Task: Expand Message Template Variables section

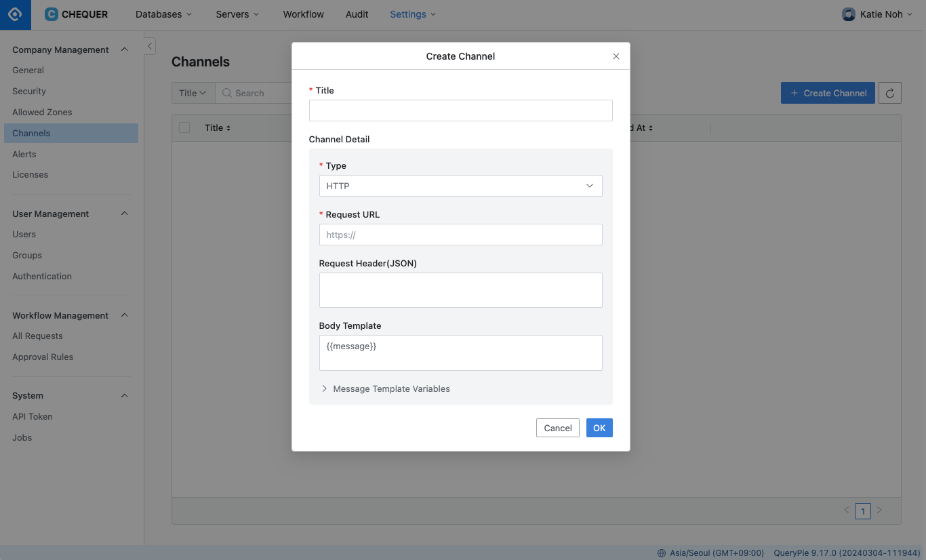Action: pos(385,389)
